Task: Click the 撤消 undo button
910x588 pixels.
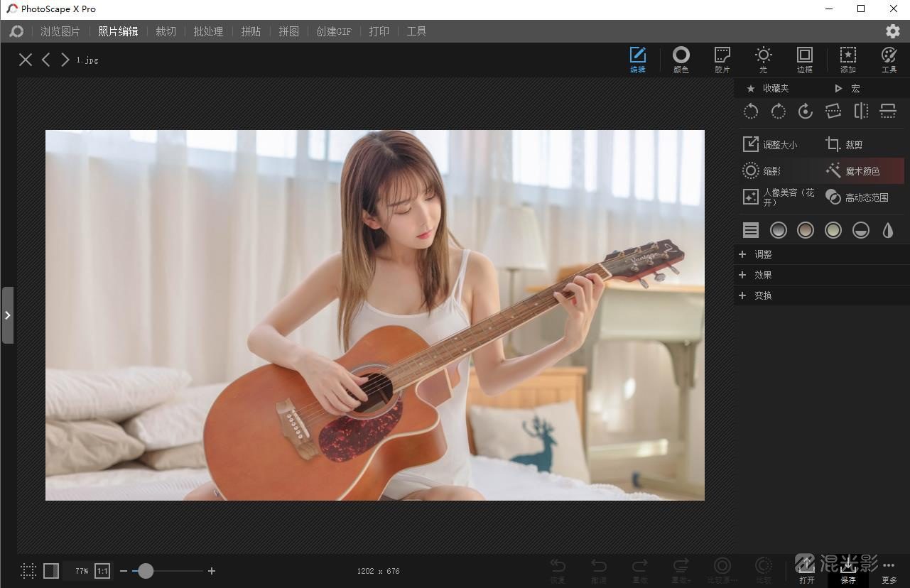Action: point(599,570)
